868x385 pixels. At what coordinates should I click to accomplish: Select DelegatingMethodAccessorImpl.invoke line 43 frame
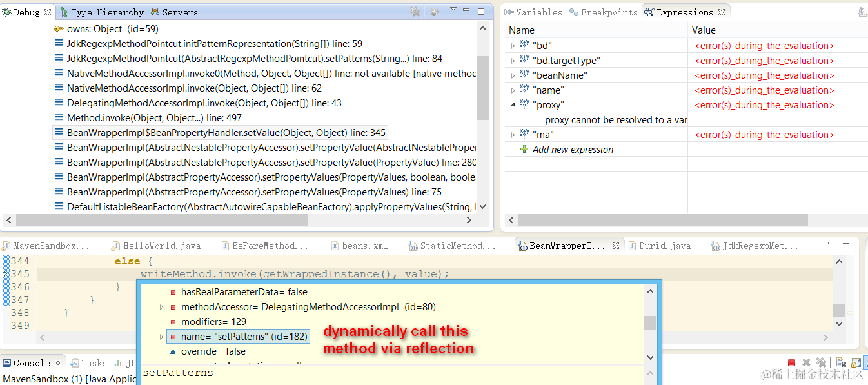pyautogui.click(x=198, y=103)
